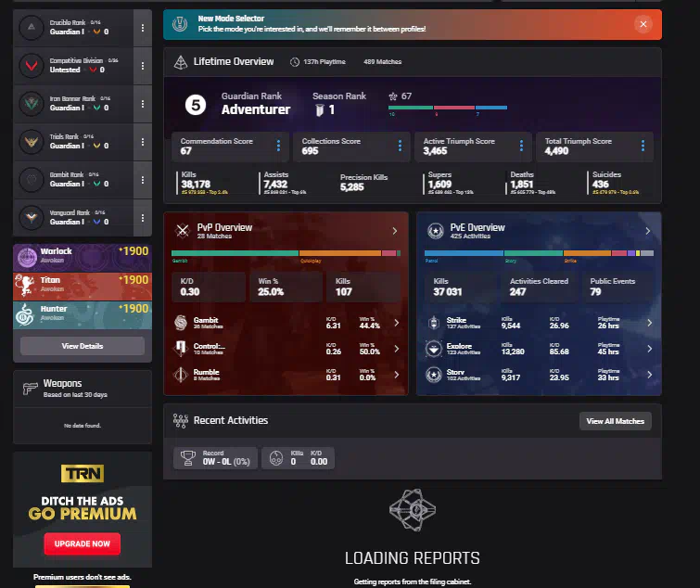700x588 pixels.
Task: Click the Deaths 1,851 stat
Action: (531, 184)
